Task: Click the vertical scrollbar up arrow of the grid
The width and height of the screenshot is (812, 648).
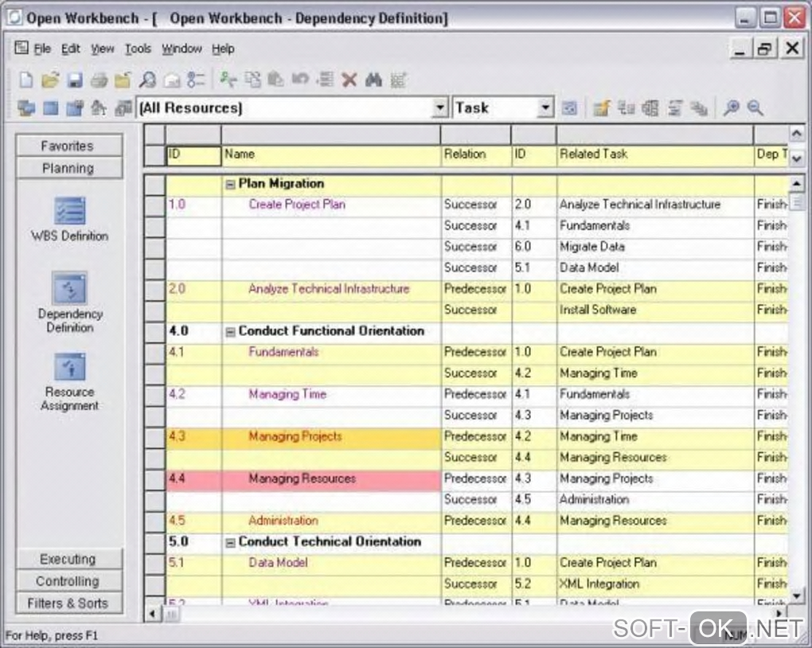Action: 796,183
